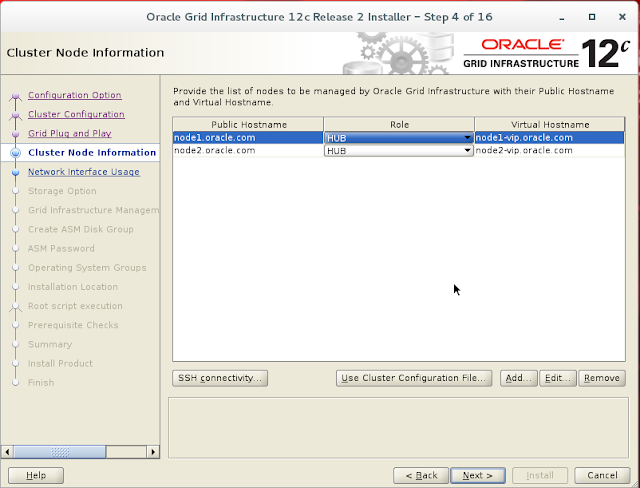Click the current step circle icon
The width and height of the screenshot is (640, 488).
pyautogui.click(x=16, y=153)
